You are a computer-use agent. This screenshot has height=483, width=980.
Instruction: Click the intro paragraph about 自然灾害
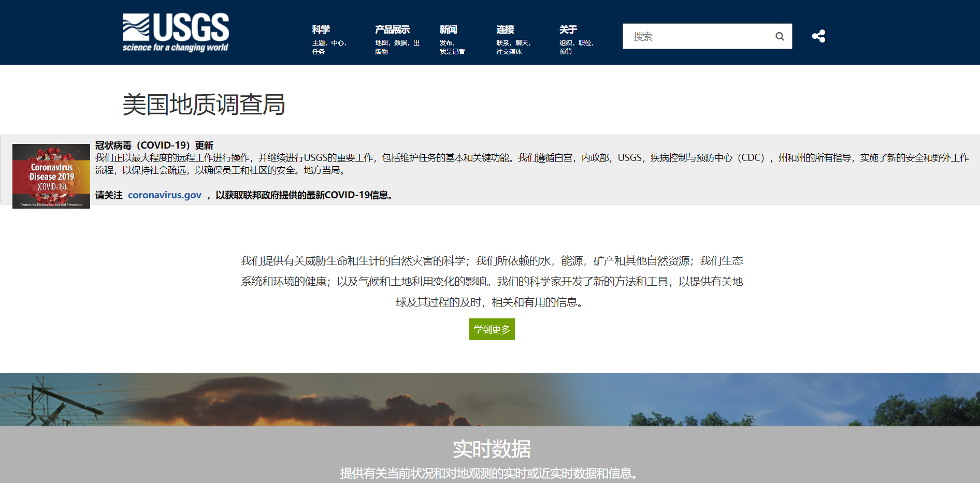[x=492, y=281]
